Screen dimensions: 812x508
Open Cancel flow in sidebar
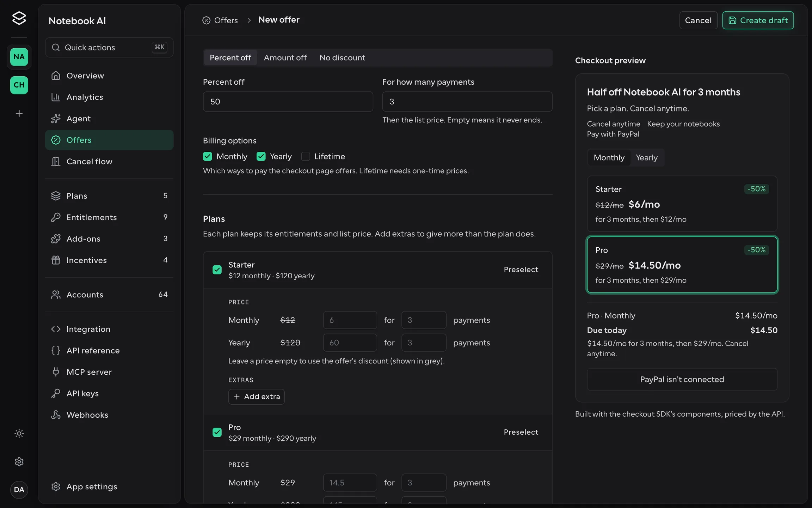(109, 162)
